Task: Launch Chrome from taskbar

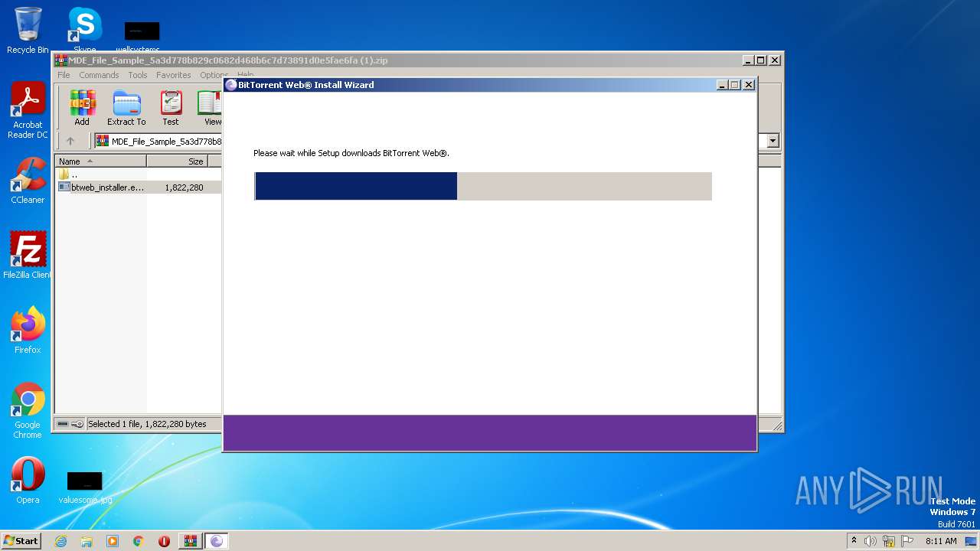Action: [139, 541]
